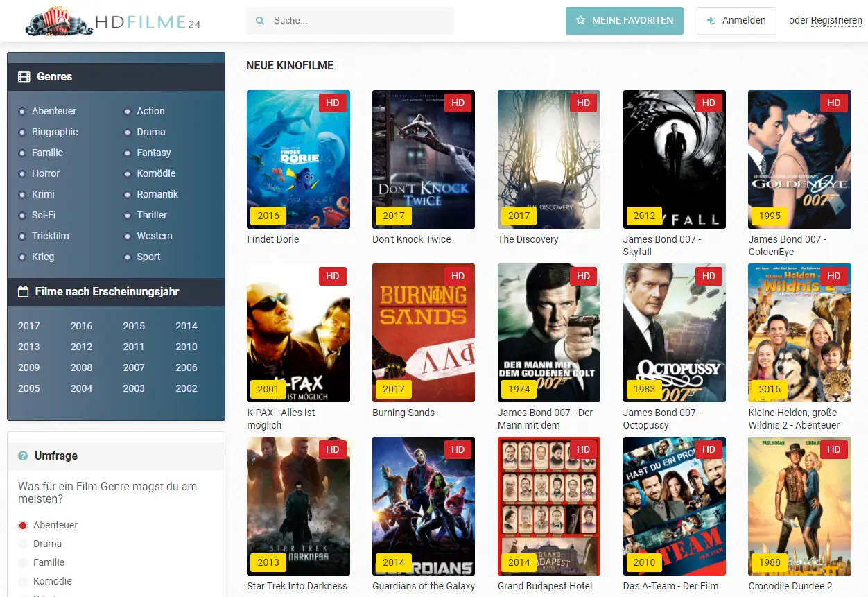Click the HD badge on Findet Dorie

[x=333, y=103]
